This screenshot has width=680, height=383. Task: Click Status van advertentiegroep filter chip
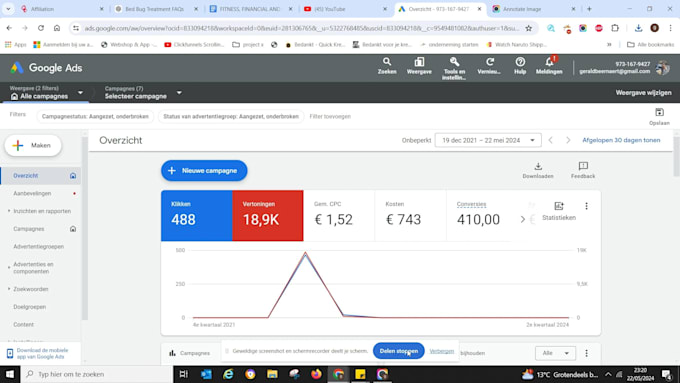(x=231, y=116)
